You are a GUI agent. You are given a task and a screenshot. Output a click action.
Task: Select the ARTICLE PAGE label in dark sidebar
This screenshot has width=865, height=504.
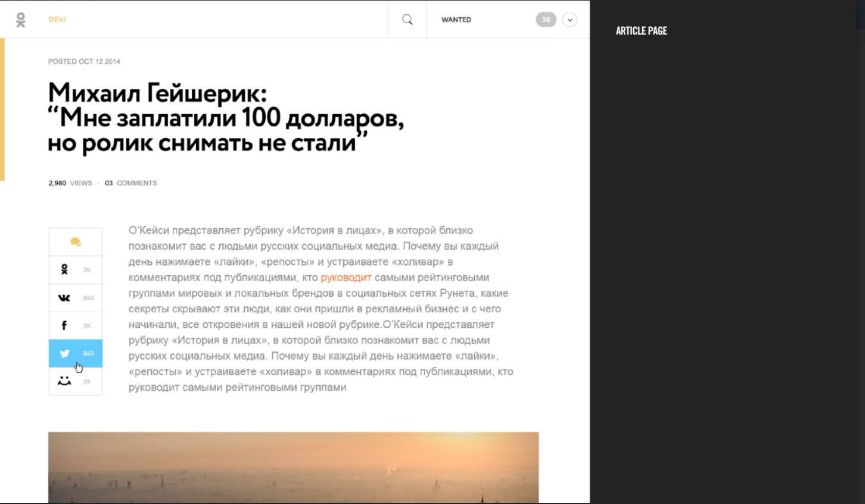[x=641, y=31]
